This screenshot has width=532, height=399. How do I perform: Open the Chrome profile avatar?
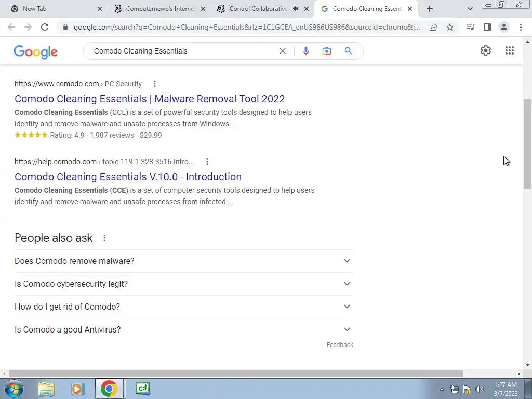(x=504, y=27)
